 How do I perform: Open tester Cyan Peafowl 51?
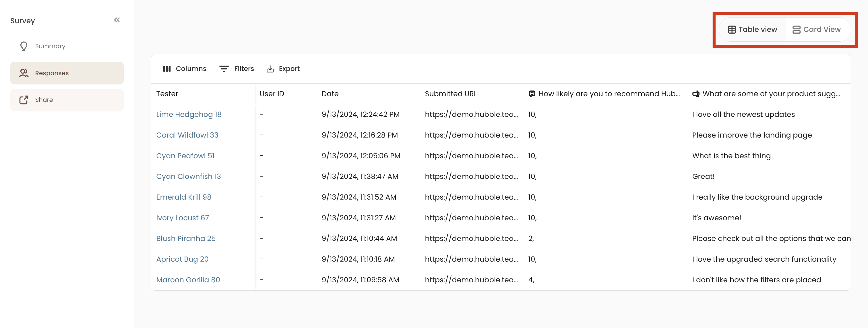(185, 156)
